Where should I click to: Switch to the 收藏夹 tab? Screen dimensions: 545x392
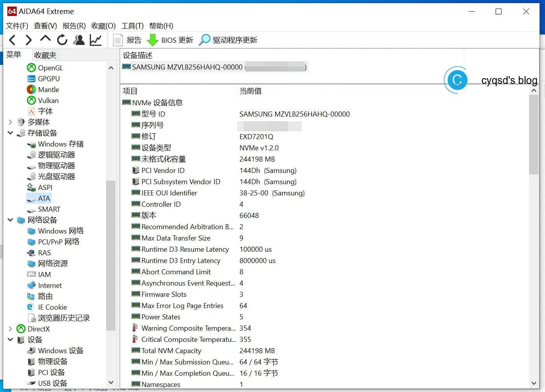click(x=45, y=55)
